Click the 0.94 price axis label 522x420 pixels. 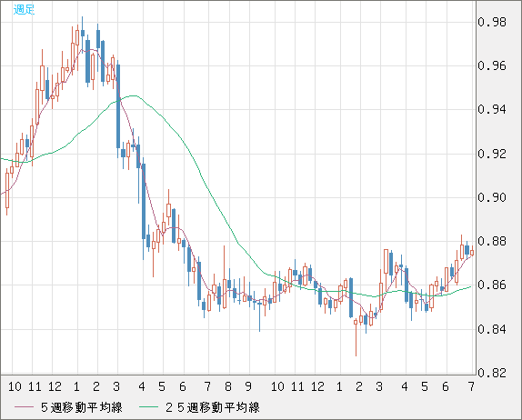[x=492, y=109]
